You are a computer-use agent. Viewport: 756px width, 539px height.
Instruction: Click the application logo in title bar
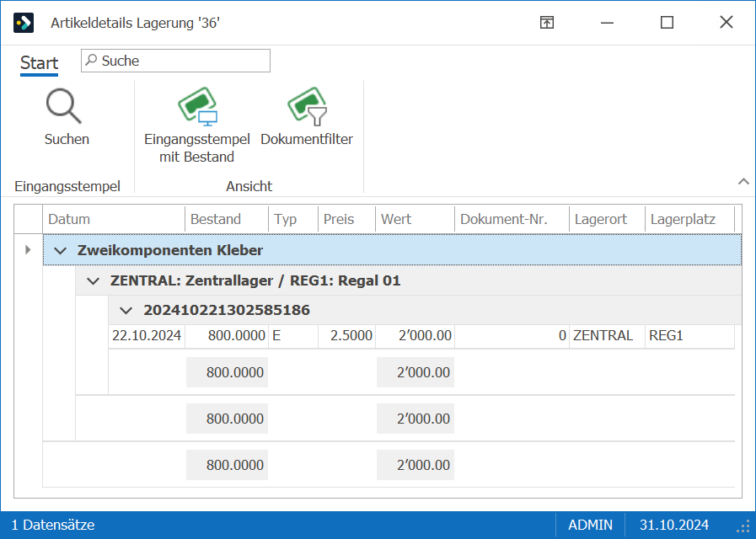pos(24,23)
